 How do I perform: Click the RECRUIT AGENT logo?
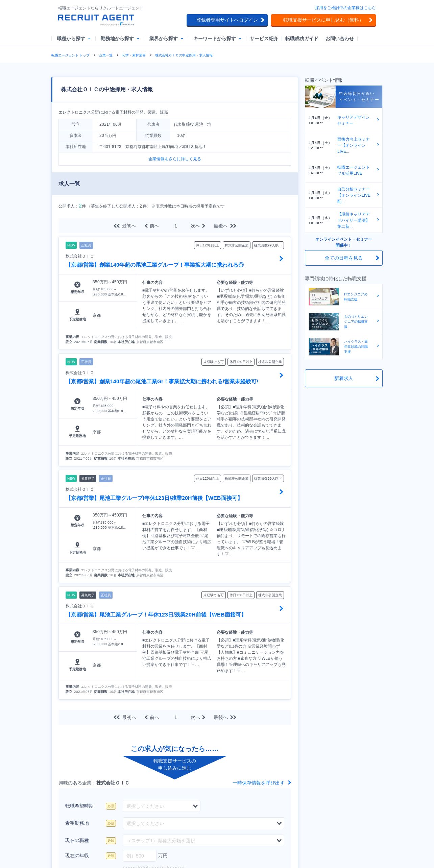[x=96, y=20]
